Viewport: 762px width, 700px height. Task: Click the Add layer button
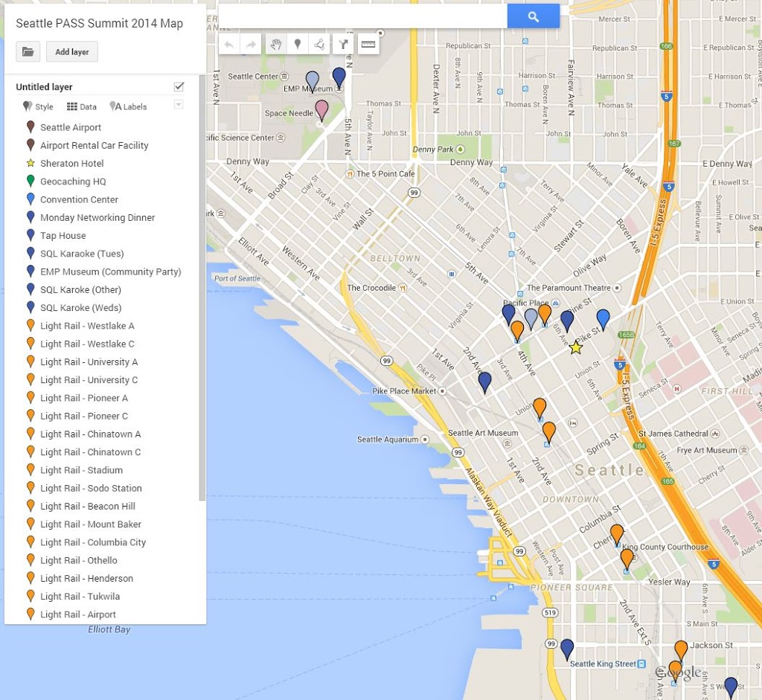tap(72, 52)
